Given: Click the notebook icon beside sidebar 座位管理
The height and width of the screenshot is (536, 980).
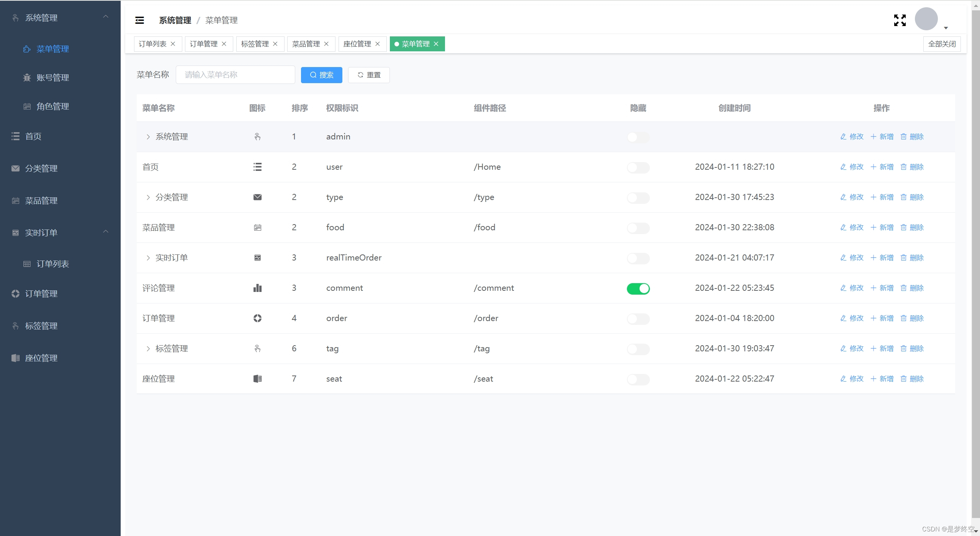Looking at the screenshot, I should pos(15,358).
